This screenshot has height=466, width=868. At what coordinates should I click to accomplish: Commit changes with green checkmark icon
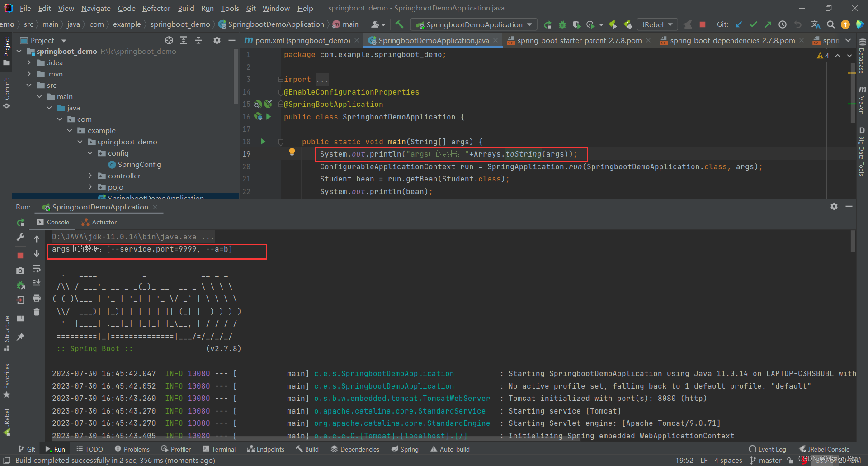[x=753, y=24]
